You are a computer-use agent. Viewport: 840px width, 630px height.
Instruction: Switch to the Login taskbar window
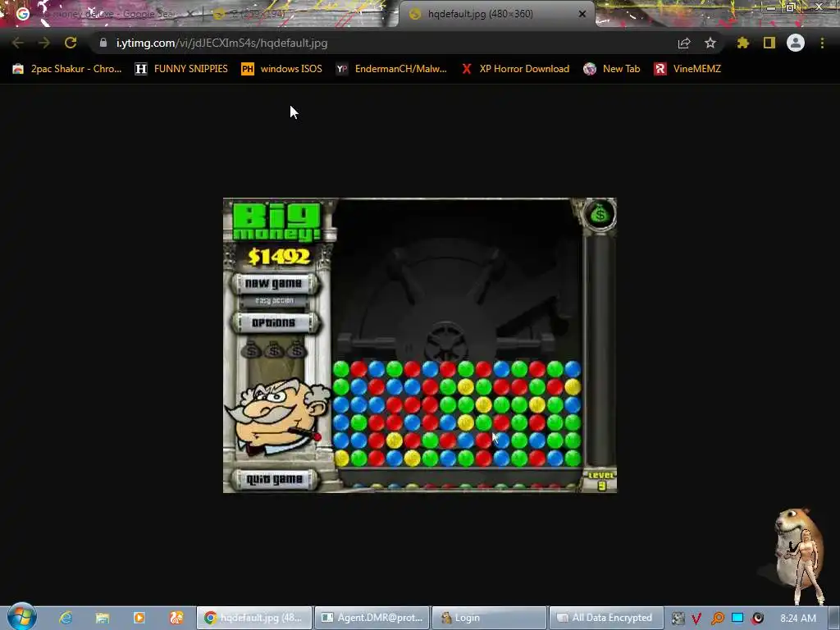click(x=489, y=618)
